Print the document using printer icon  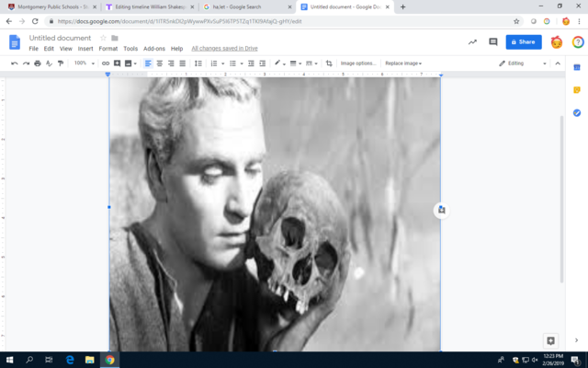(x=38, y=63)
